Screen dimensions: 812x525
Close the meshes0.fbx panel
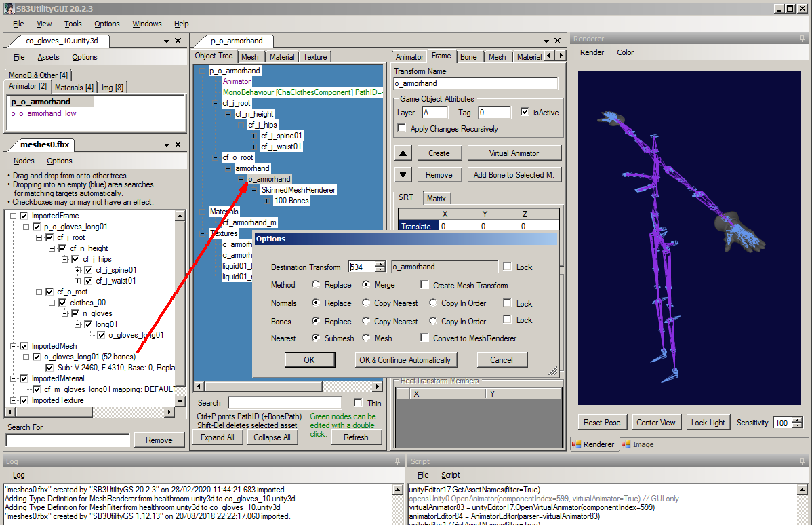tap(178, 144)
